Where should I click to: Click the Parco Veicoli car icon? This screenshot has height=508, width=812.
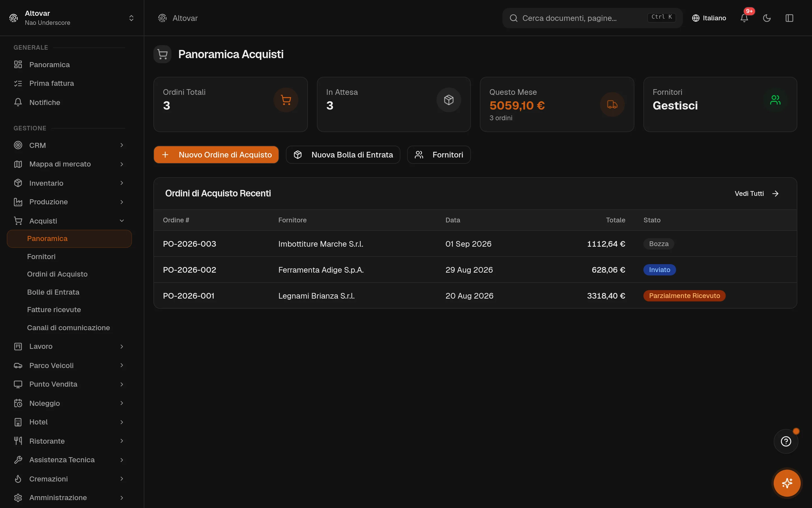tap(18, 365)
